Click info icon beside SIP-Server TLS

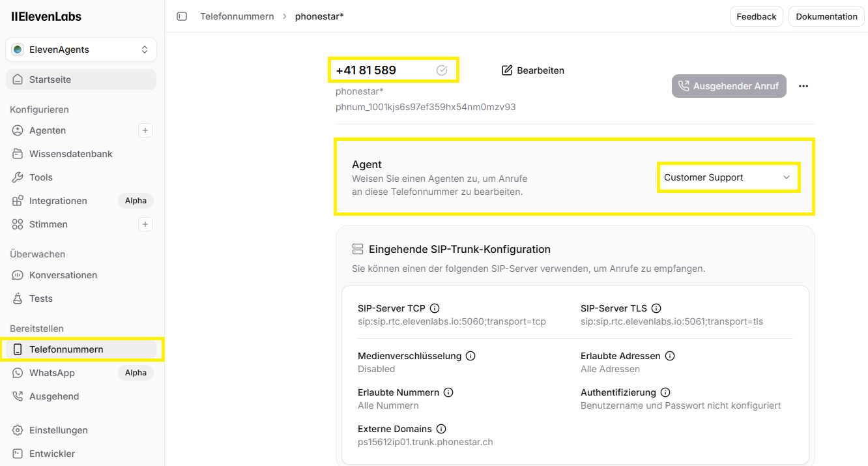(656, 308)
